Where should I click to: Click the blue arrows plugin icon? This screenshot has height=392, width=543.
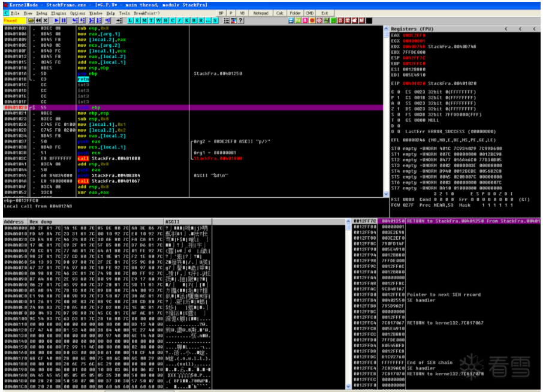[291, 21]
